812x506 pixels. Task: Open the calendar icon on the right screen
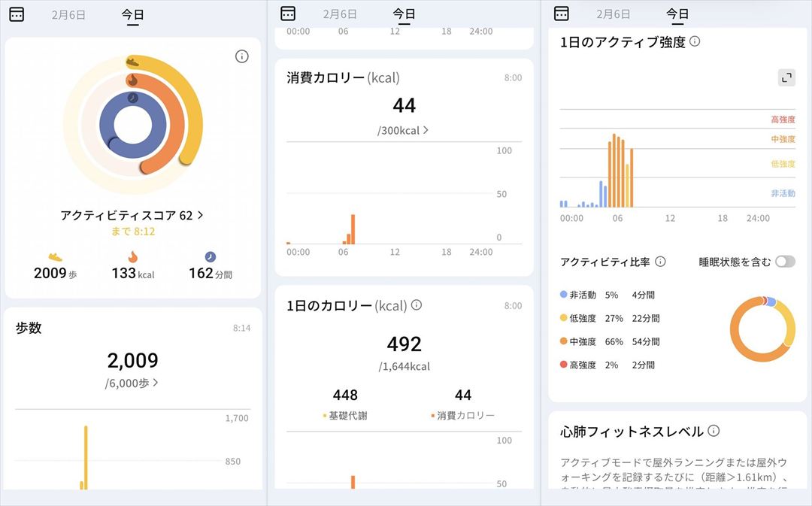561,14
